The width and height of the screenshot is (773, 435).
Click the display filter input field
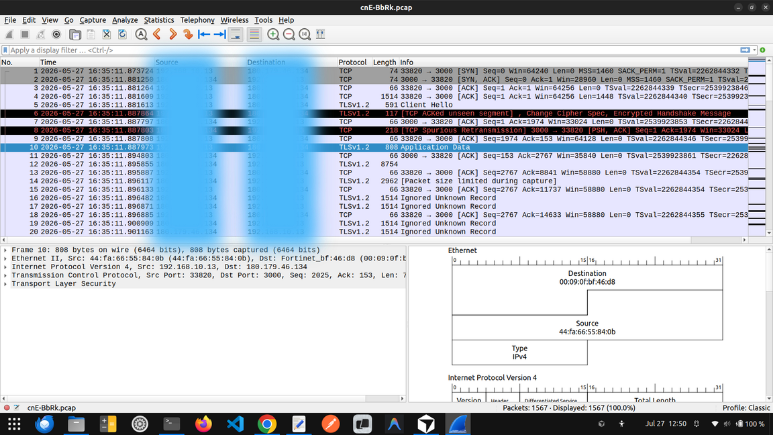374,50
